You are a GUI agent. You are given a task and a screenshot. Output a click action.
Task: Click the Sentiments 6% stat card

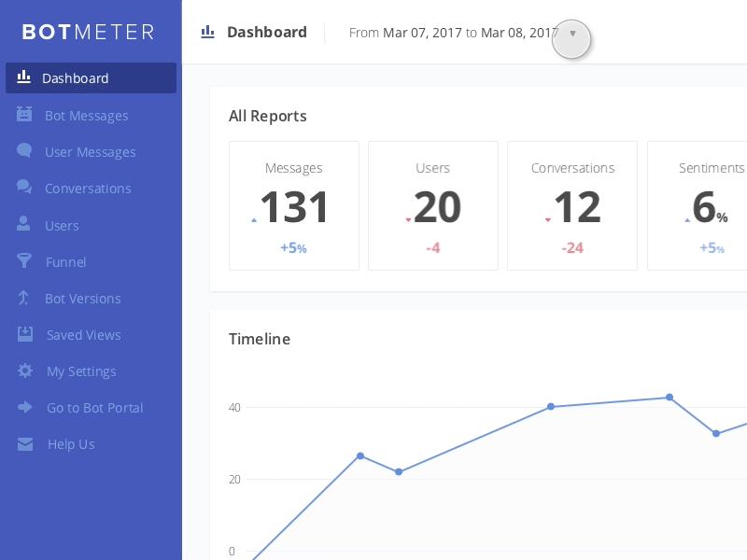(707, 205)
